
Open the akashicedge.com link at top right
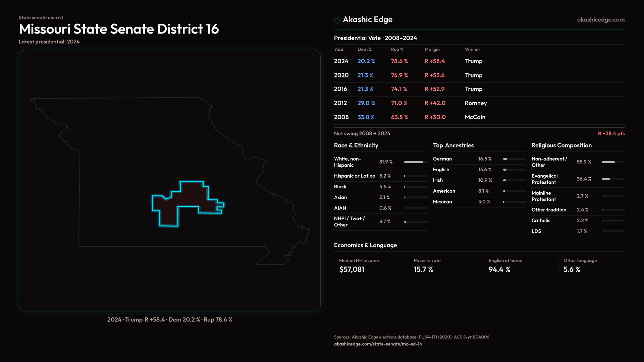coord(601,20)
